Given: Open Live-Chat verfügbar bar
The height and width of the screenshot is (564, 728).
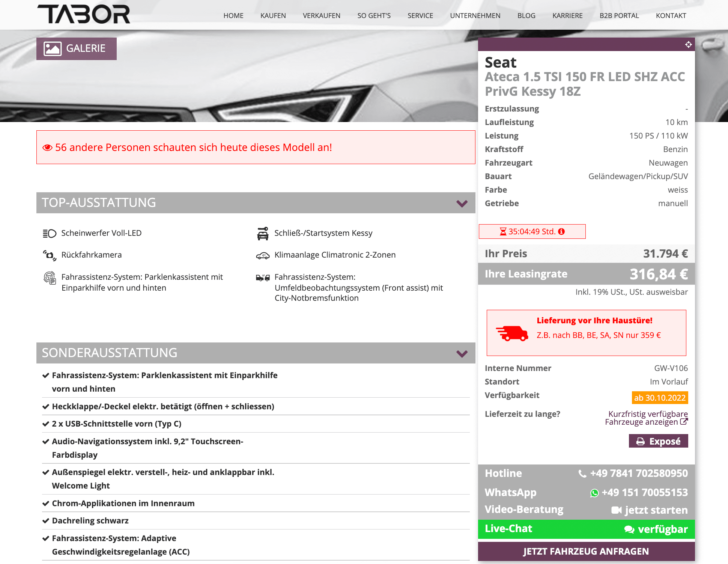Looking at the screenshot, I should 587,529.
